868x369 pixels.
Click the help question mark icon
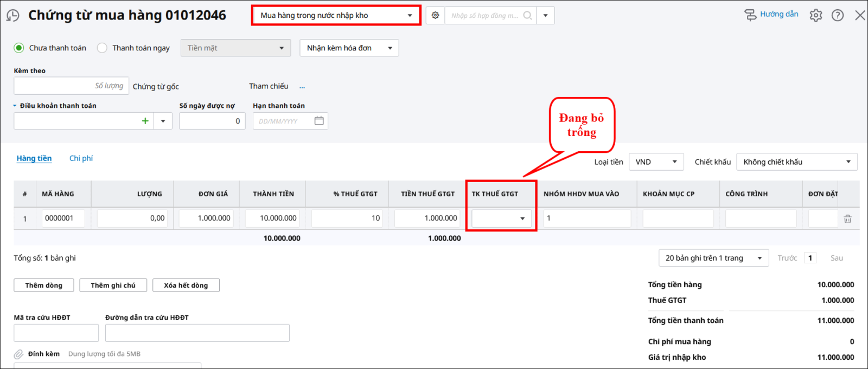coord(838,15)
